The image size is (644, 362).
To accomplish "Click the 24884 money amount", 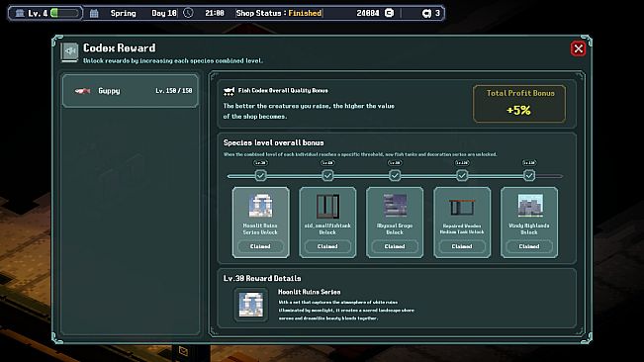I will pyautogui.click(x=368, y=13).
